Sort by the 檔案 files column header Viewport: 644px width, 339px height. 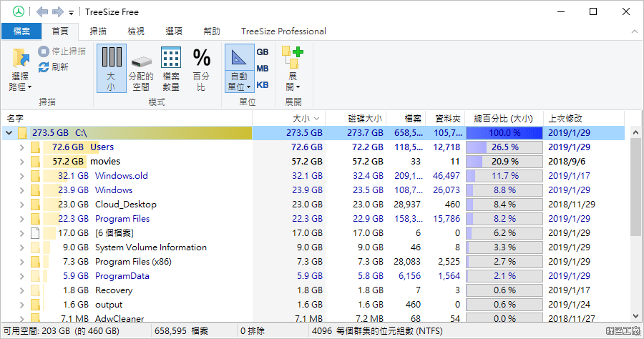tap(406, 119)
